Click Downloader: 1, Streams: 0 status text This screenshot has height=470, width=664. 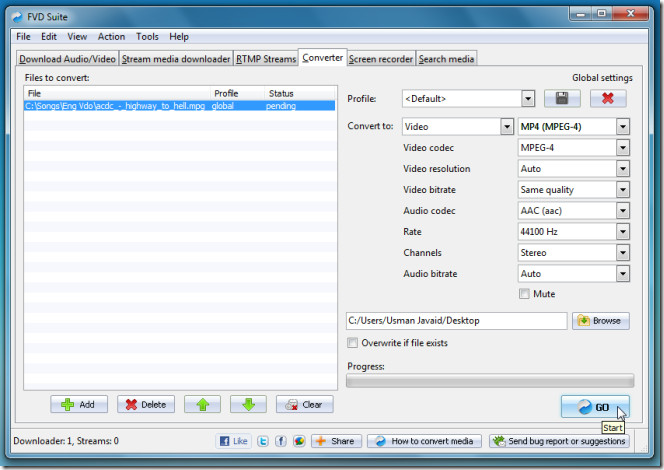66,441
